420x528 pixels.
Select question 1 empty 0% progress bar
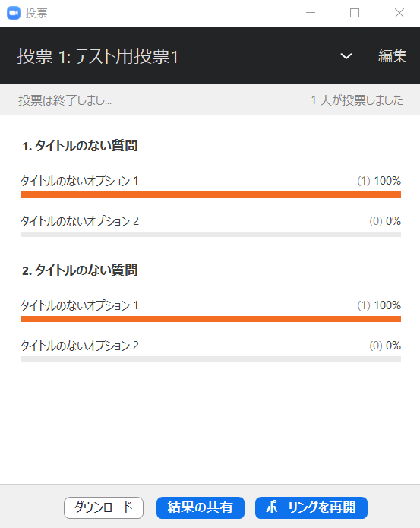(x=210, y=234)
